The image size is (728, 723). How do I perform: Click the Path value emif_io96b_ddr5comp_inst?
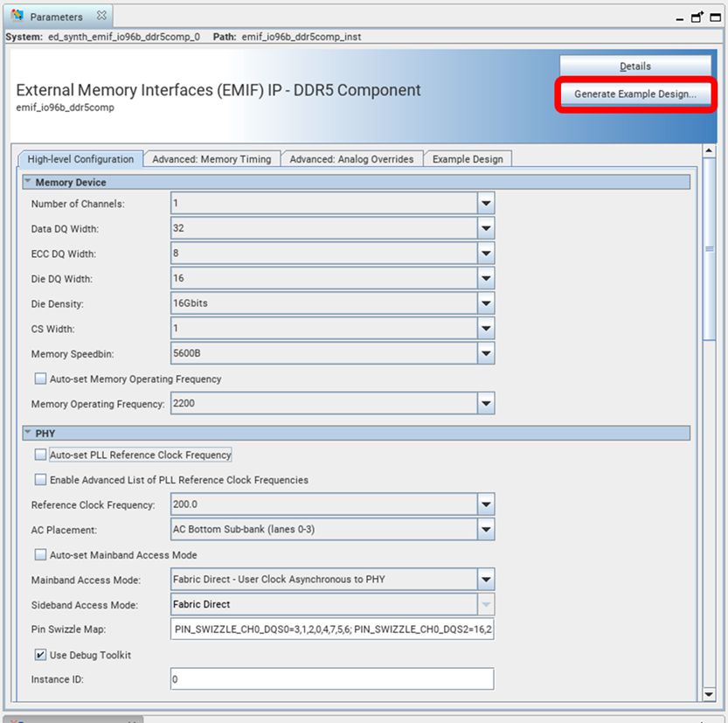click(301, 37)
